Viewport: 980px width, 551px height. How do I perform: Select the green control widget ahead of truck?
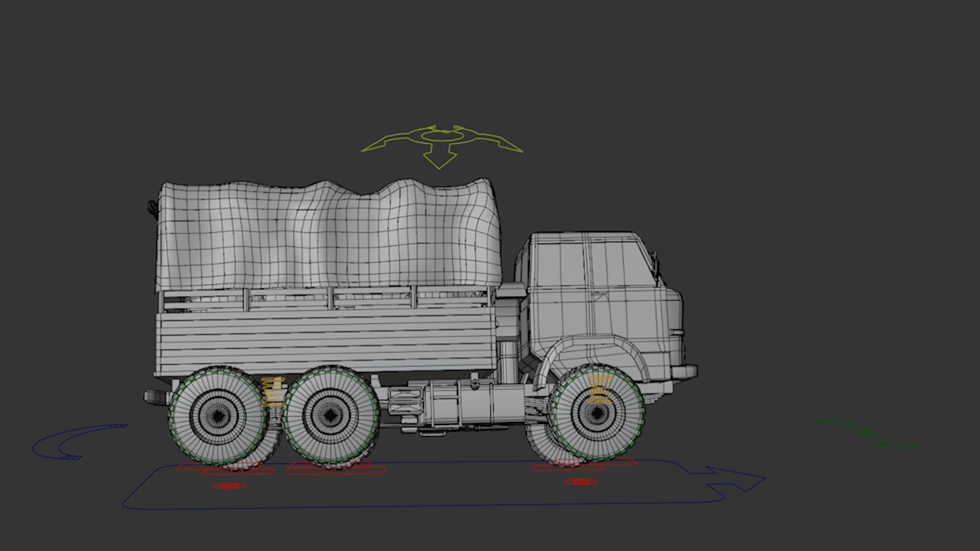(x=867, y=434)
